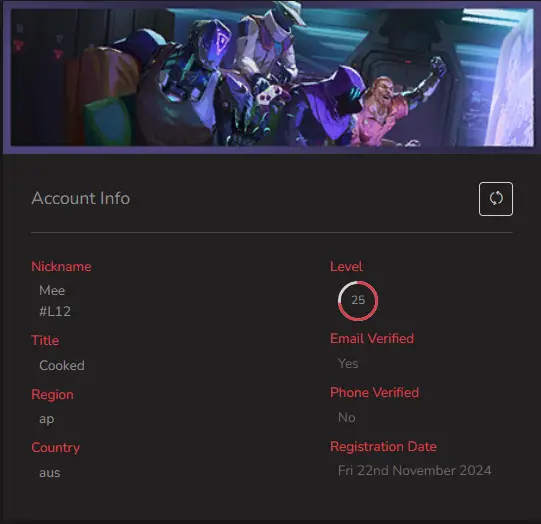Click the Title label

[45, 340]
